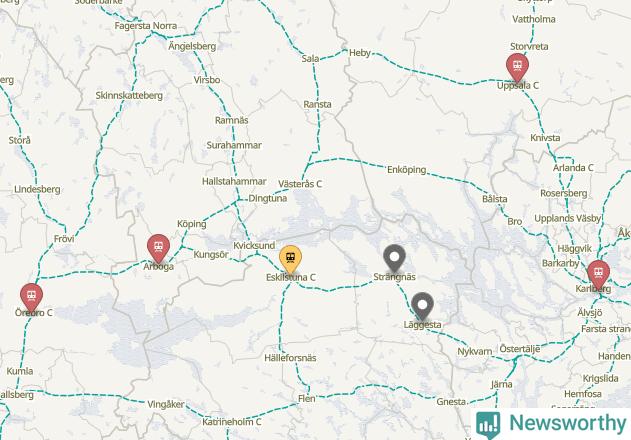Click the gray location pin at Läggesta
Image resolution: width=631 pixels, height=440 pixels.
pos(422,305)
